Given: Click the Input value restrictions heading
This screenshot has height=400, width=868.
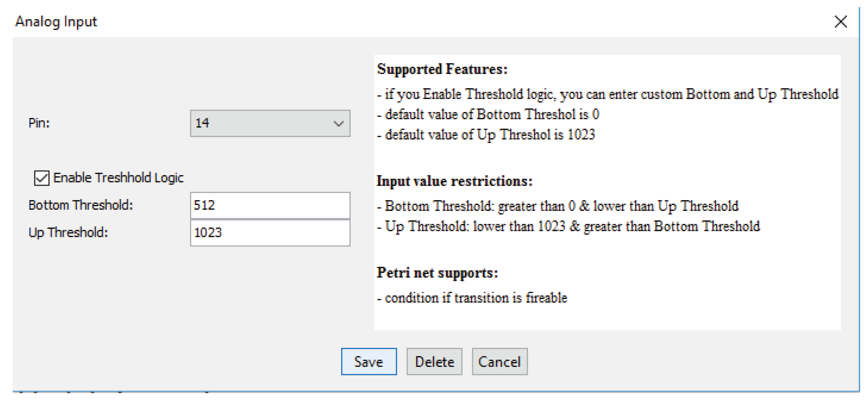Looking at the screenshot, I should [x=454, y=181].
